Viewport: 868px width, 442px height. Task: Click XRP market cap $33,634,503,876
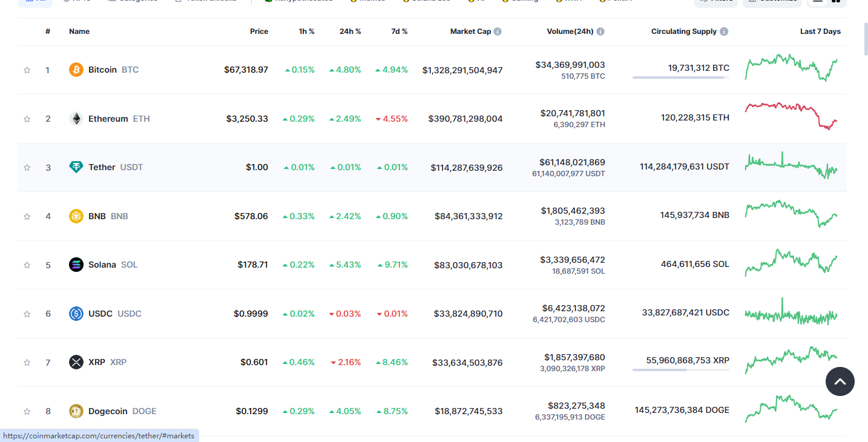click(x=467, y=363)
